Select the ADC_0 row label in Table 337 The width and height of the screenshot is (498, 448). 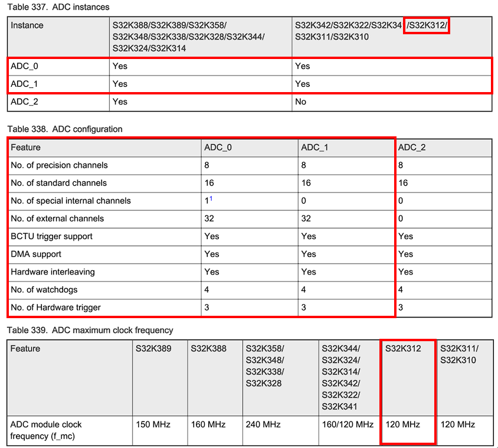click(24, 66)
